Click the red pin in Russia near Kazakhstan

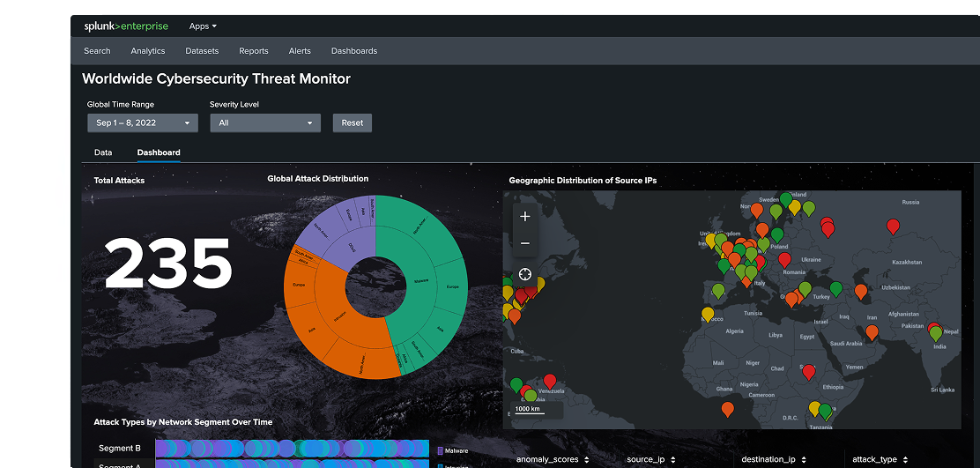(893, 227)
